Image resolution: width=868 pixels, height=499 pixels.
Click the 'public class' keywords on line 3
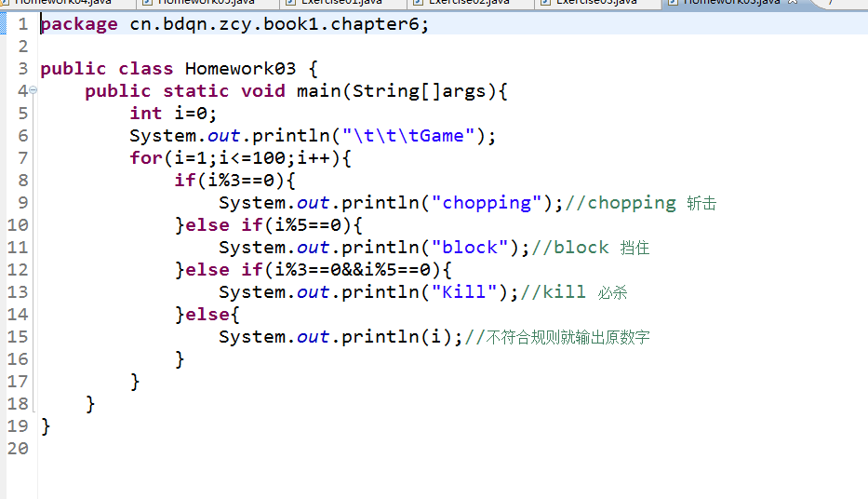(x=107, y=69)
